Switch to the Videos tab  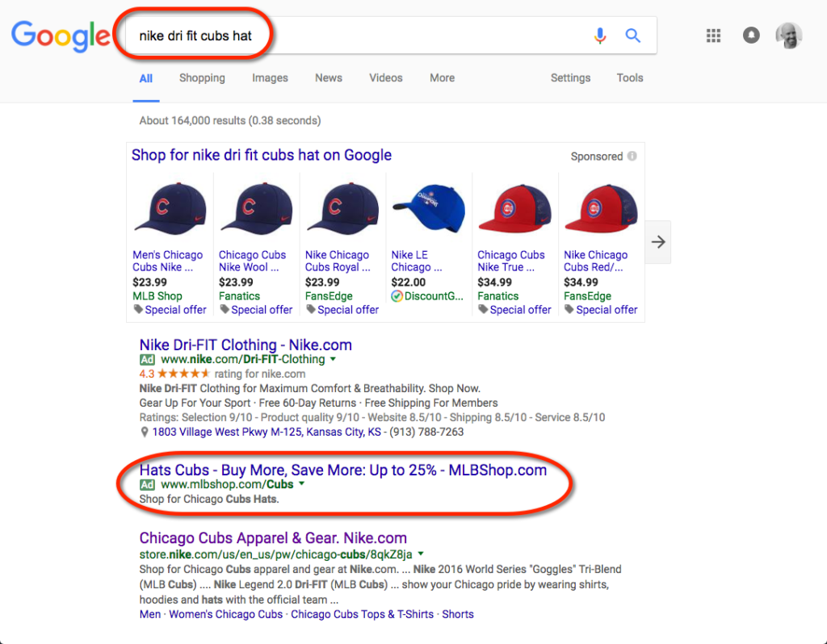pos(385,78)
